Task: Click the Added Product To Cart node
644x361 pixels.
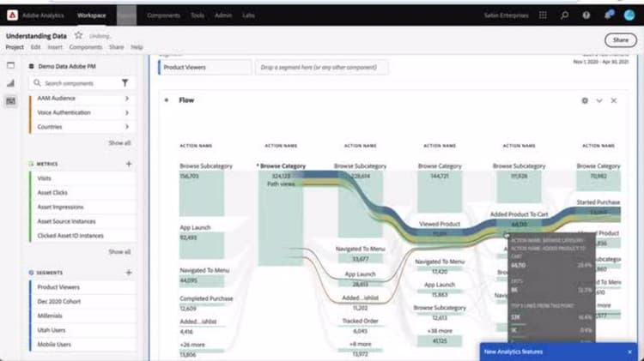Action: (x=519, y=225)
